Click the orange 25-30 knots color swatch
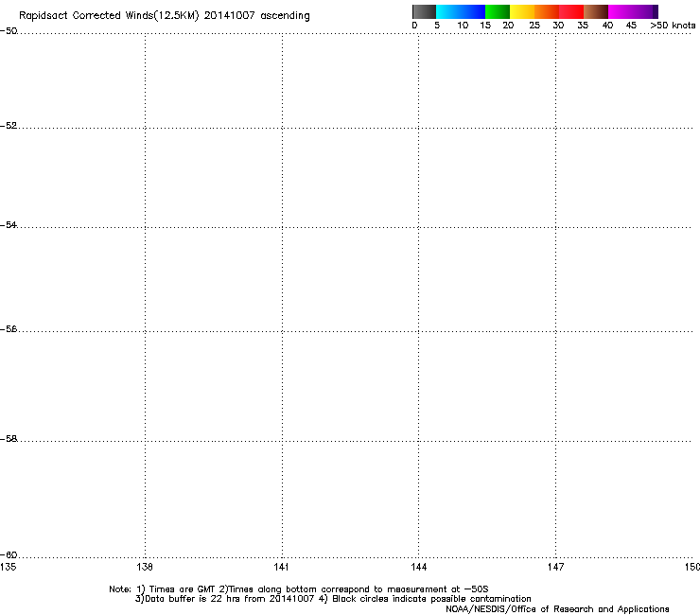The height and width of the screenshot is (615, 700). pyautogui.click(x=547, y=11)
